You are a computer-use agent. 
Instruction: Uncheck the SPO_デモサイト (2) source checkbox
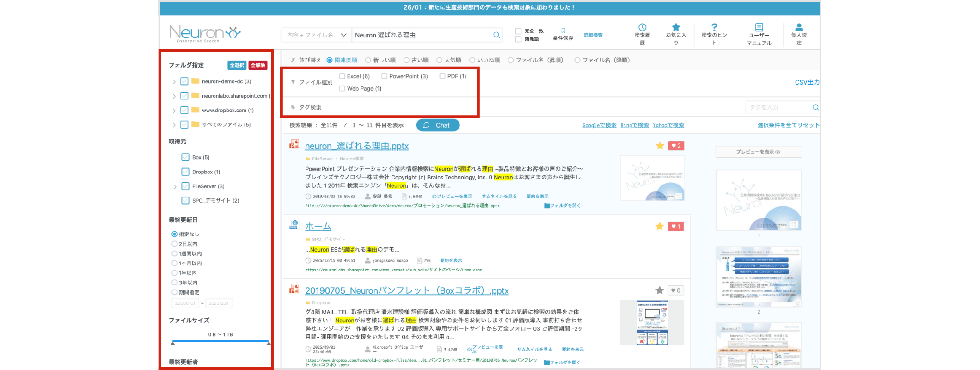(x=185, y=200)
